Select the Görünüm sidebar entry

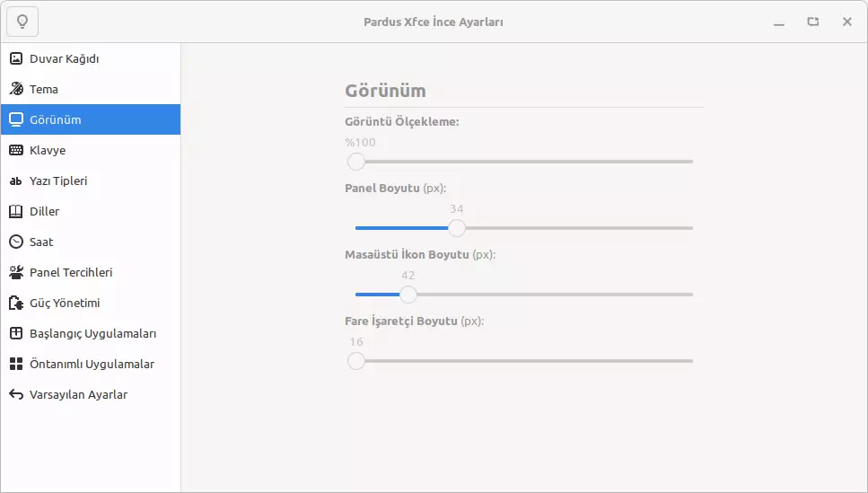tap(56, 119)
